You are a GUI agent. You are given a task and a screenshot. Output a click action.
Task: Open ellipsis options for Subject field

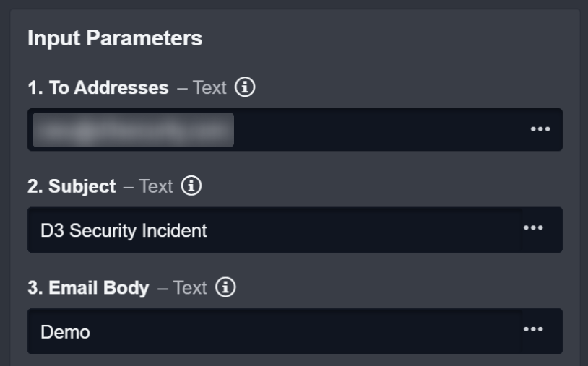point(533,228)
